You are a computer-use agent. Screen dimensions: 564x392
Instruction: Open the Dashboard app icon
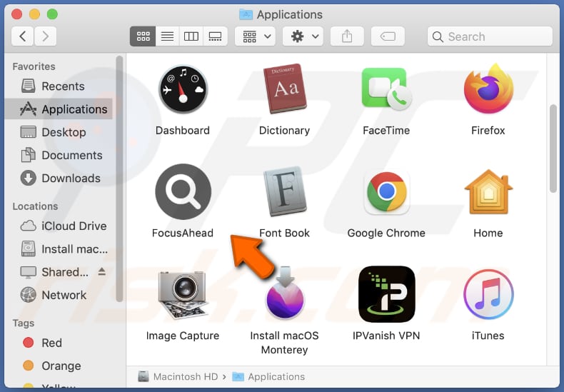(183, 89)
